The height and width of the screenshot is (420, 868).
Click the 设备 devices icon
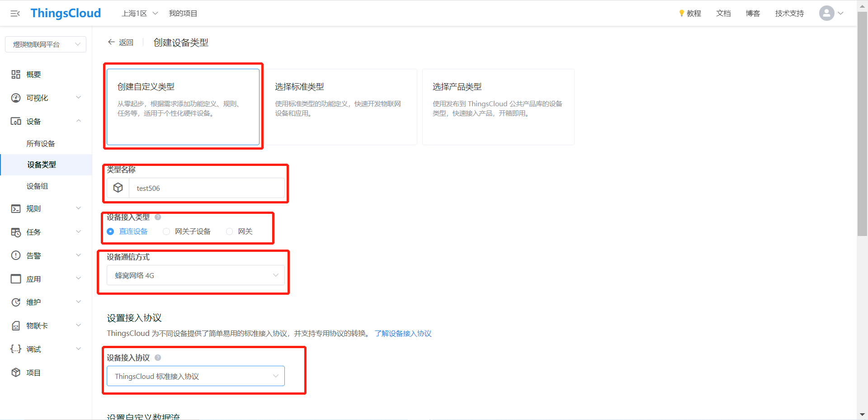tap(16, 122)
